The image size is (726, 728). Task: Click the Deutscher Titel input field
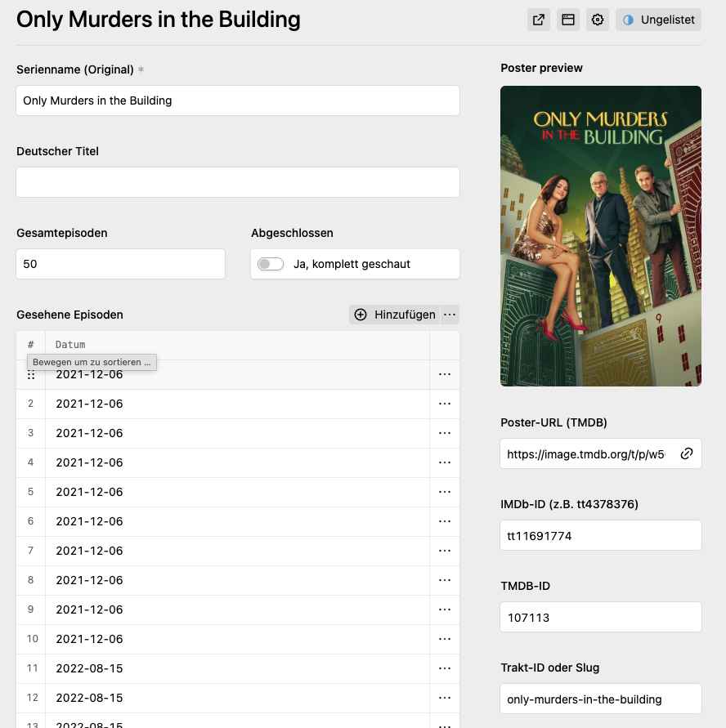pyautogui.click(x=238, y=182)
